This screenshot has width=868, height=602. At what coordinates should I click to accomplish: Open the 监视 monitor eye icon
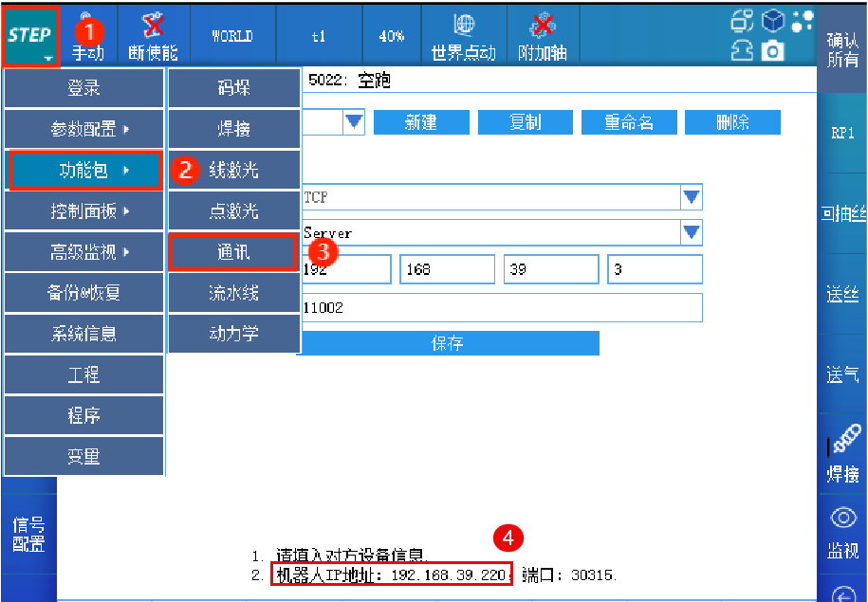click(842, 519)
